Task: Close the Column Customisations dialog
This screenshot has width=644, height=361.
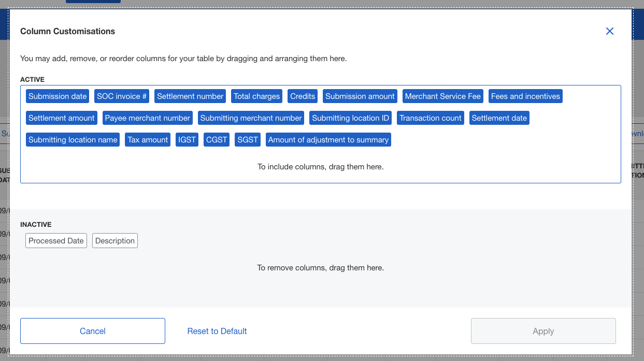Action: [x=609, y=31]
